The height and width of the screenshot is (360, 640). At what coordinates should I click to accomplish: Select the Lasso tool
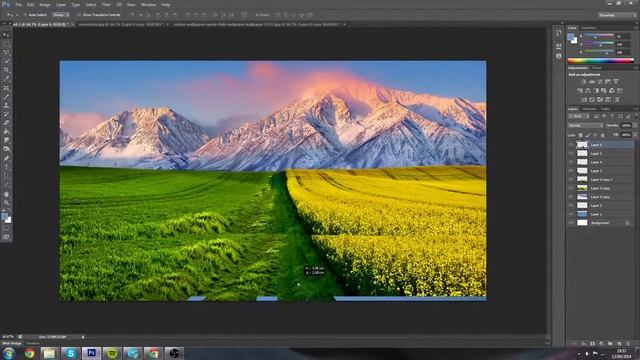(6, 52)
